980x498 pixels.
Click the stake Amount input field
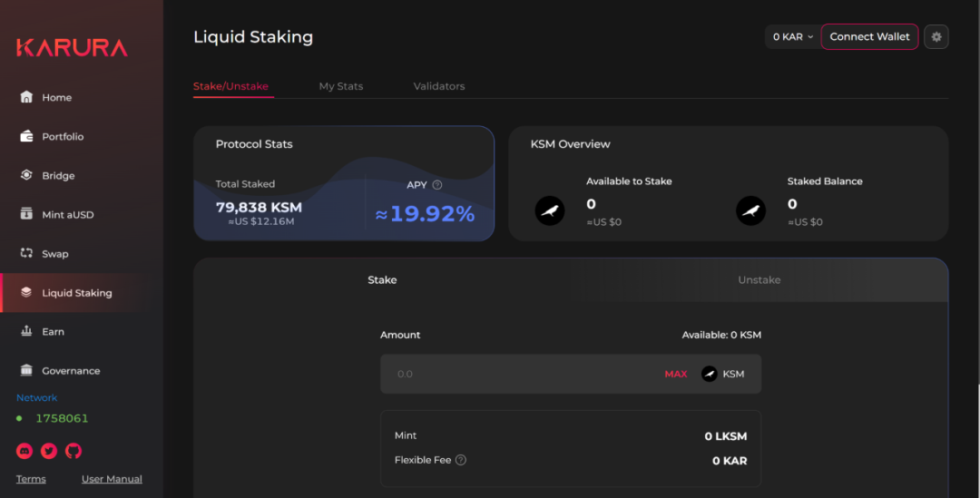(x=517, y=374)
